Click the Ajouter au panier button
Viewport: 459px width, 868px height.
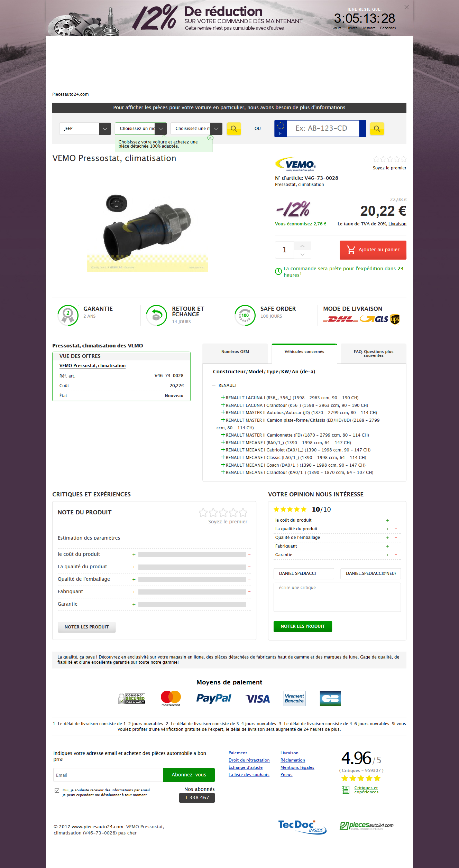pos(373,250)
